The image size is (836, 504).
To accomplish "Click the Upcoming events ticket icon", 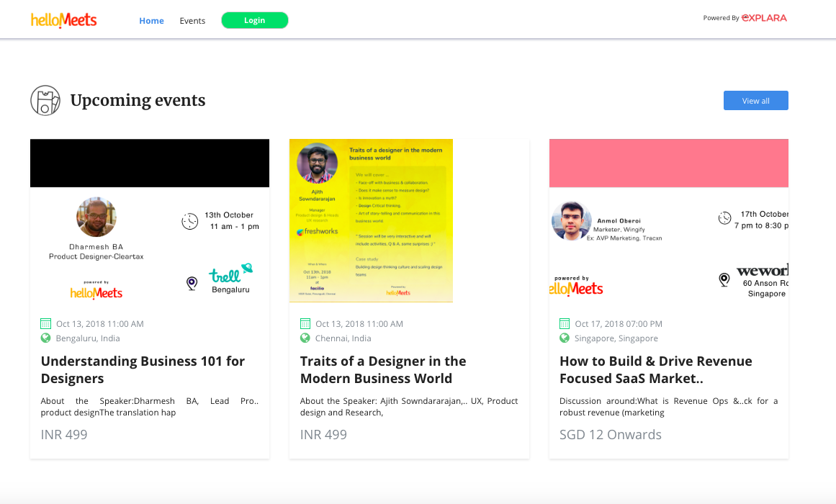I will pos(45,100).
